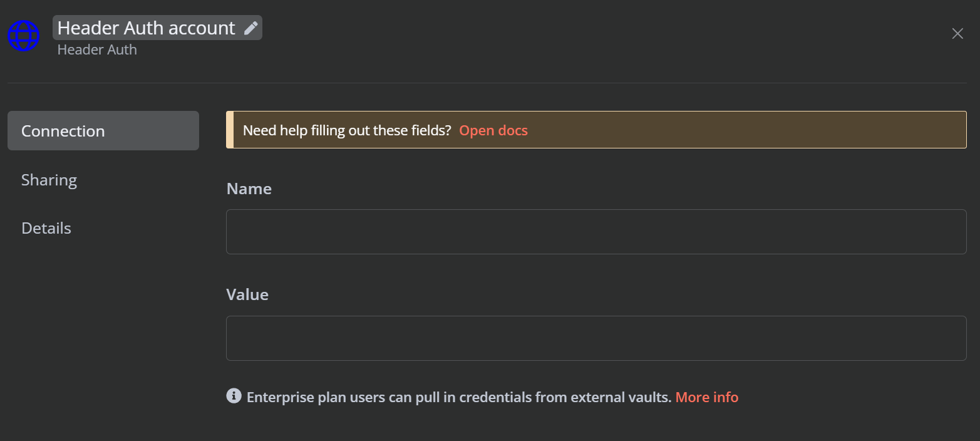This screenshot has width=980, height=441.
Task: Click the pencil icon to rename credential
Action: [250, 28]
